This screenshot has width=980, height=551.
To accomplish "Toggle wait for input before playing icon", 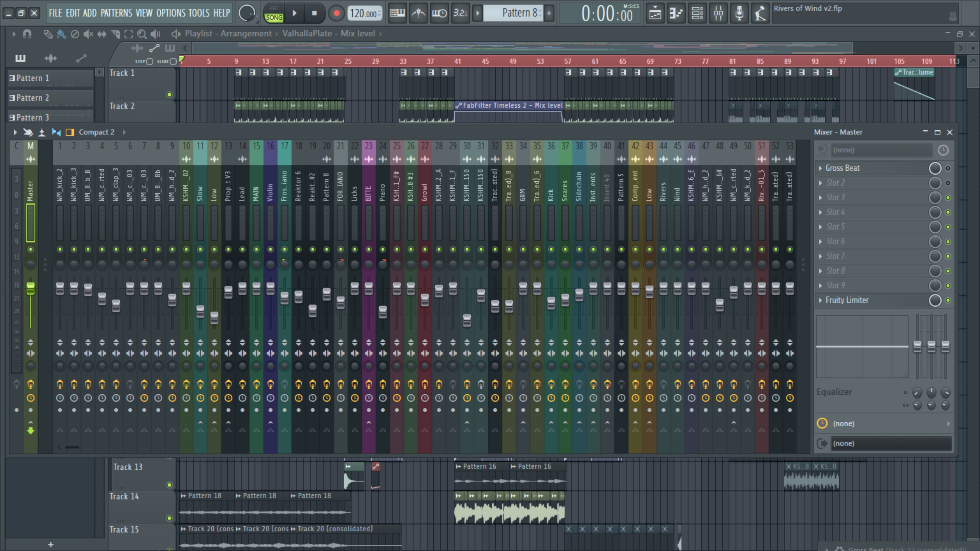I will (x=439, y=13).
